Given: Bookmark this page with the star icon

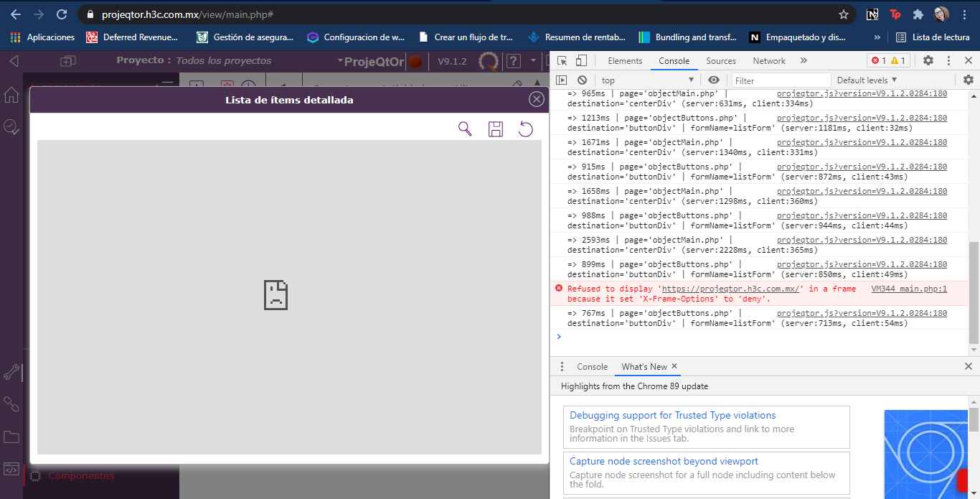Looking at the screenshot, I should (844, 14).
